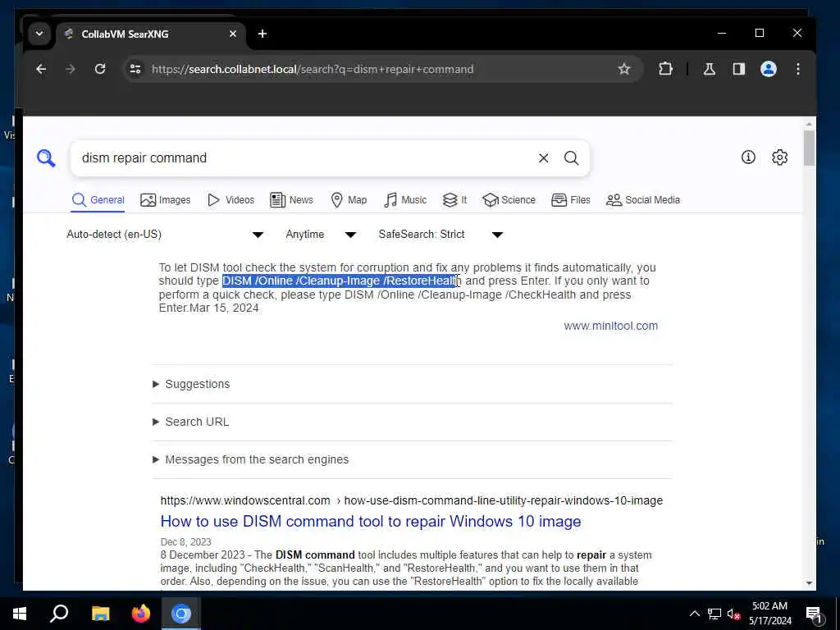Switch to the Social Media category

coord(643,200)
